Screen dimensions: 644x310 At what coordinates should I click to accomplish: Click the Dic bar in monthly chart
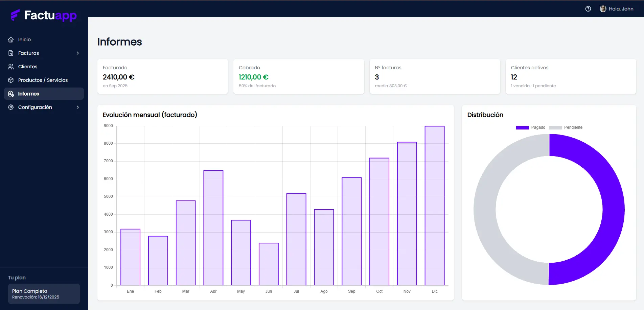[x=435, y=206]
